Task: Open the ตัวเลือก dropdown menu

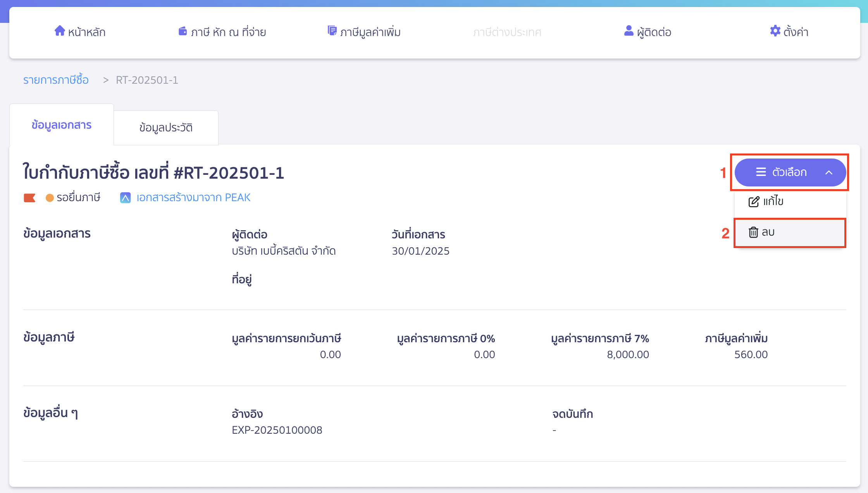Action: [790, 172]
